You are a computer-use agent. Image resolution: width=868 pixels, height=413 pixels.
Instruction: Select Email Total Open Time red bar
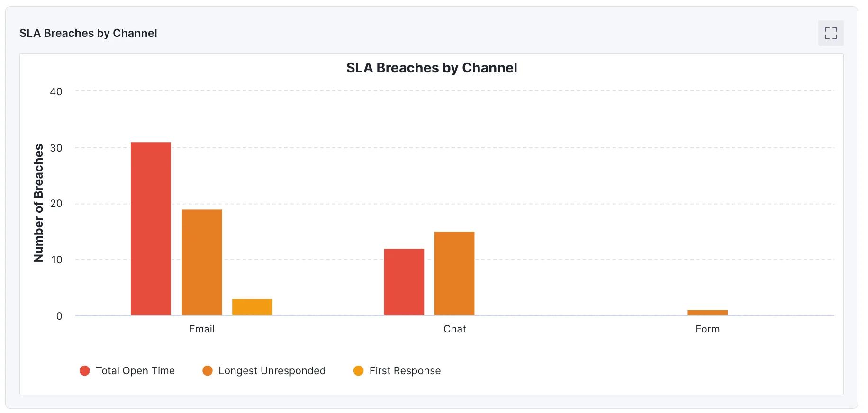(151, 229)
